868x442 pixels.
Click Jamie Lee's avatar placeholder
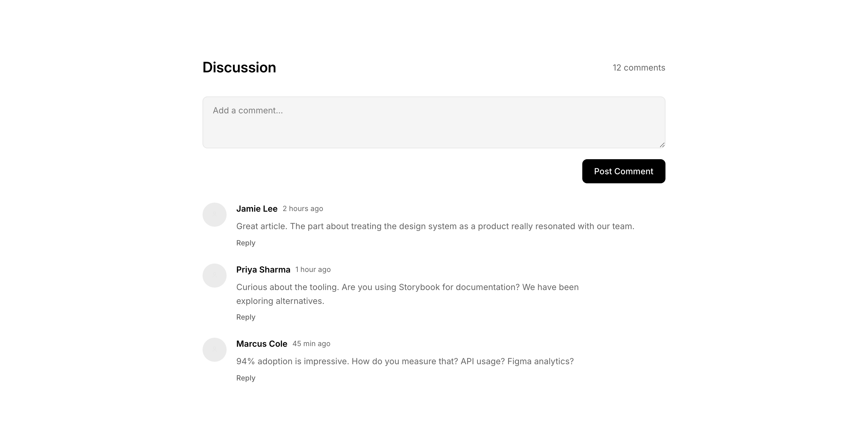[214, 214]
